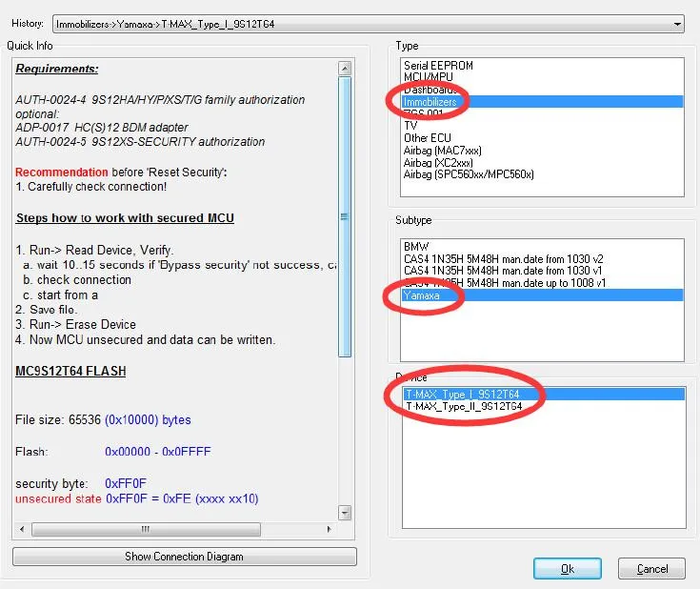This screenshot has width=700, height=589.
Task: Click horizontal scroll left arrow
Action: pos(22,529)
